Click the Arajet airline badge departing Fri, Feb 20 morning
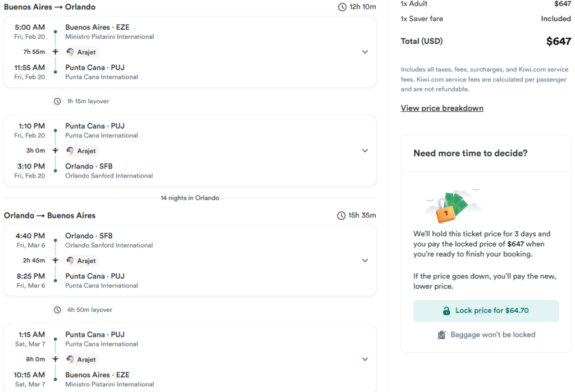The width and height of the screenshot is (575, 392). point(82,52)
